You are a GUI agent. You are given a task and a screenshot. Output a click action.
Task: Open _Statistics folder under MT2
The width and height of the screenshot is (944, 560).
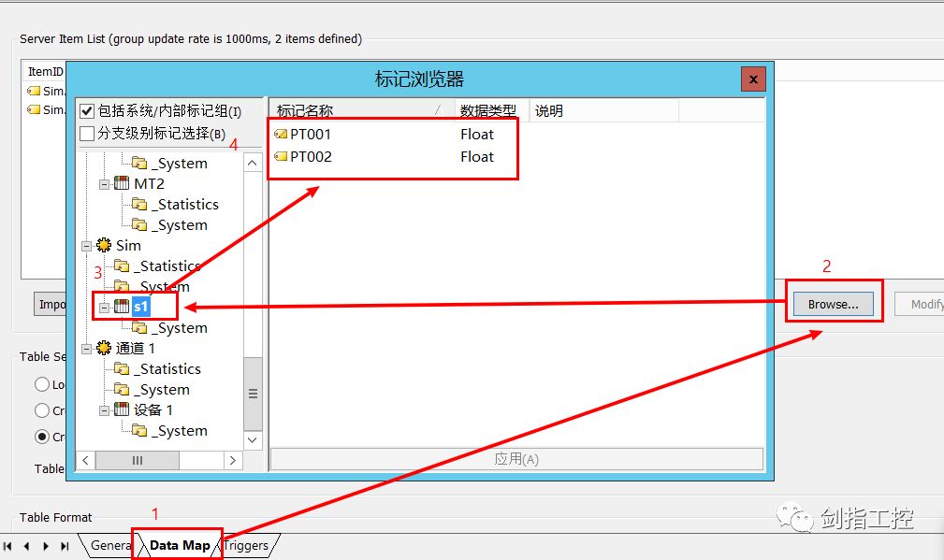pos(139,205)
